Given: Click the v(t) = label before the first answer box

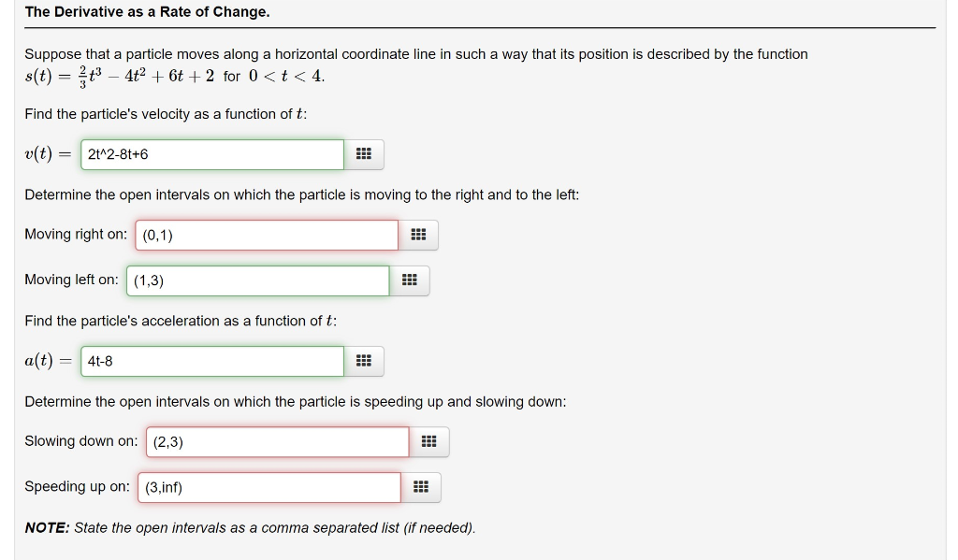Looking at the screenshot, I should pyautogui.click(x=44, y=153).
